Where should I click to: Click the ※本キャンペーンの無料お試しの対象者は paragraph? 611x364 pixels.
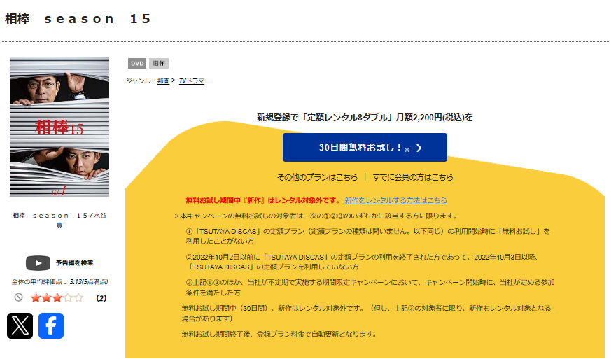click(316, 216)
